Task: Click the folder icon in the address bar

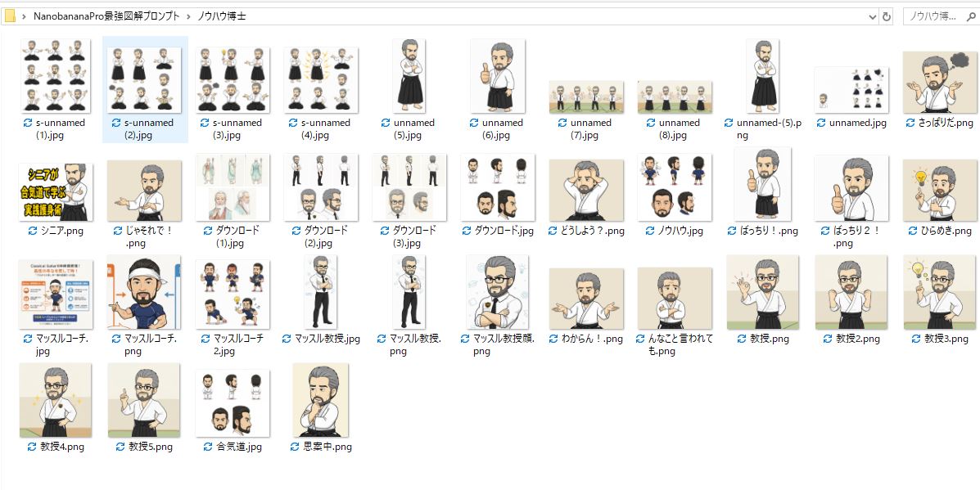Action: pos(11,16)
